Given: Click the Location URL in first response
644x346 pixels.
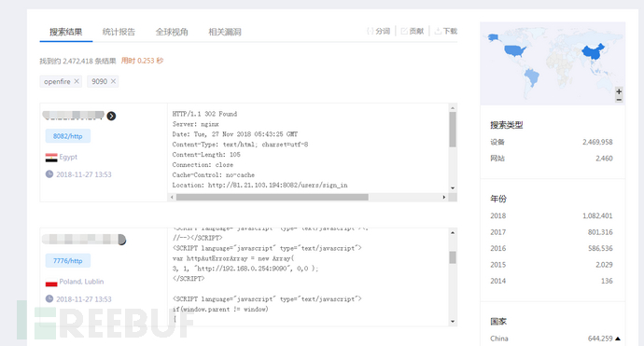Looking at the screenshot, I should (x=277, y=185).
